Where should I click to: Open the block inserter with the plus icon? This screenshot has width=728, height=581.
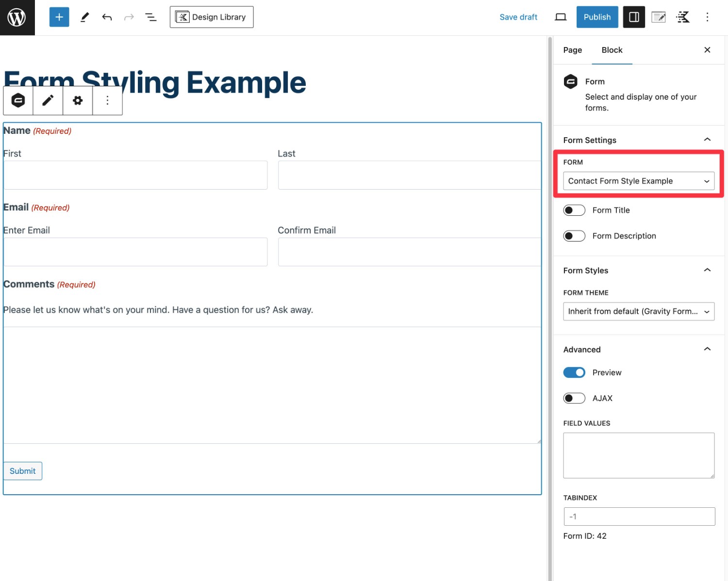point(59,16)
